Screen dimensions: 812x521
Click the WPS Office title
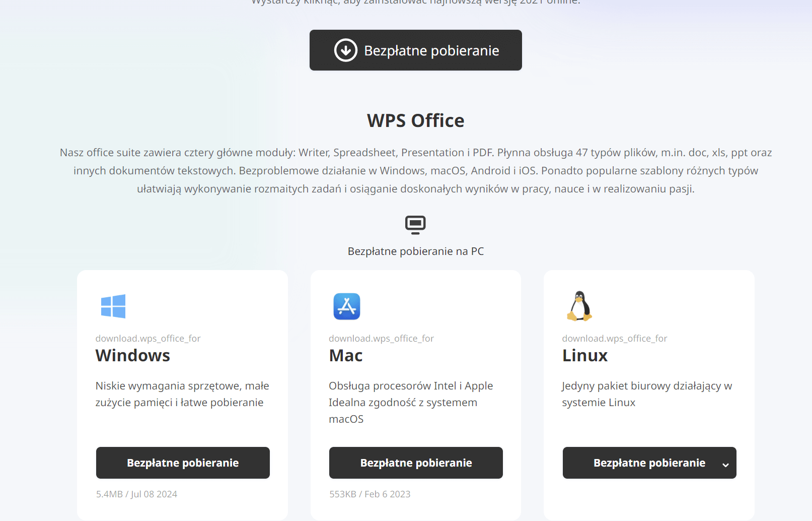click(416, 121)
